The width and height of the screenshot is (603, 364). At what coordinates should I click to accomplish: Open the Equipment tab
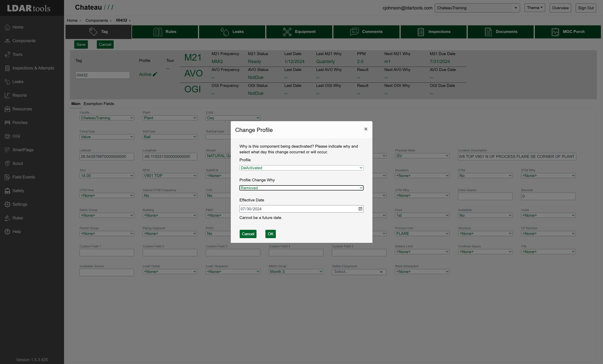[x=299, y=32]
